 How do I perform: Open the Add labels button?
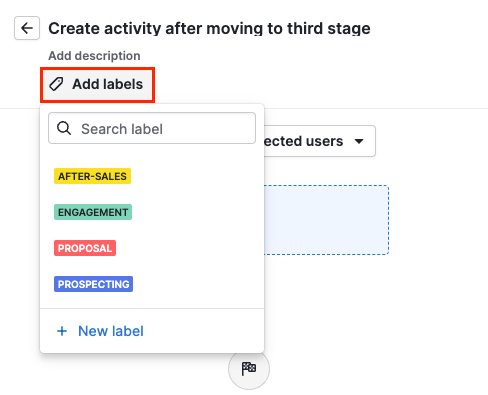(97, 85)
